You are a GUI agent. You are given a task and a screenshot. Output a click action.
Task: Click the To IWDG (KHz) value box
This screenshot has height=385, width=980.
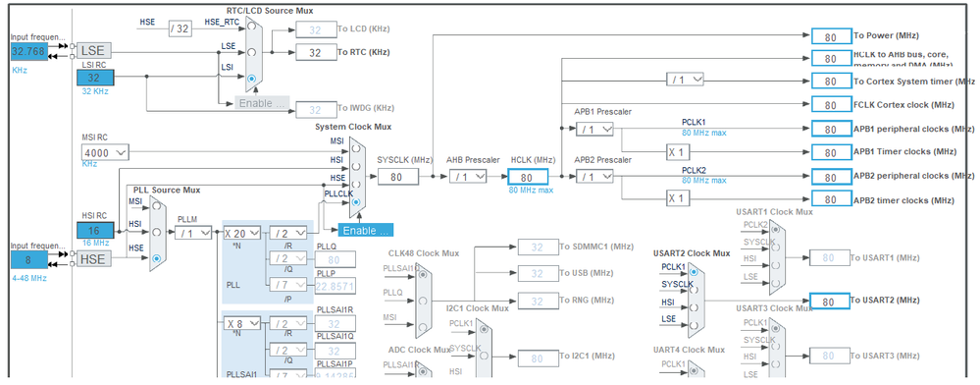(x=316, y=110)
